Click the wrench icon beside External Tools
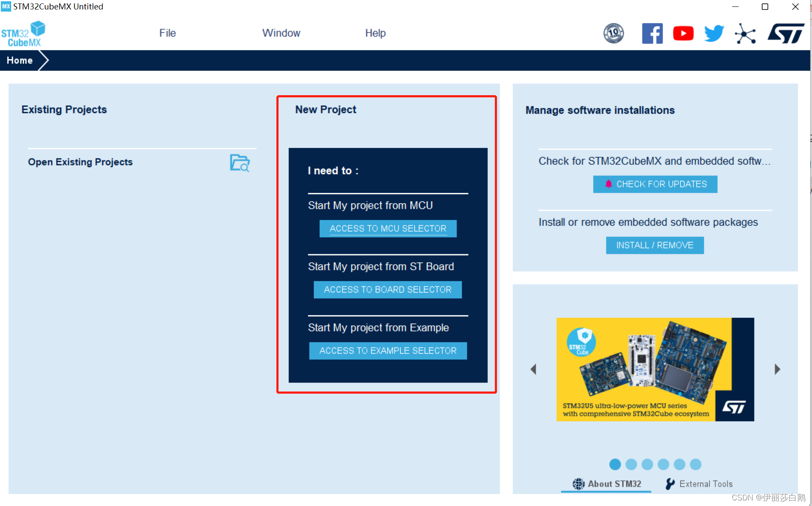Viewport: 812px width, 506px height. pyautogui.click(x=670, y=484)
